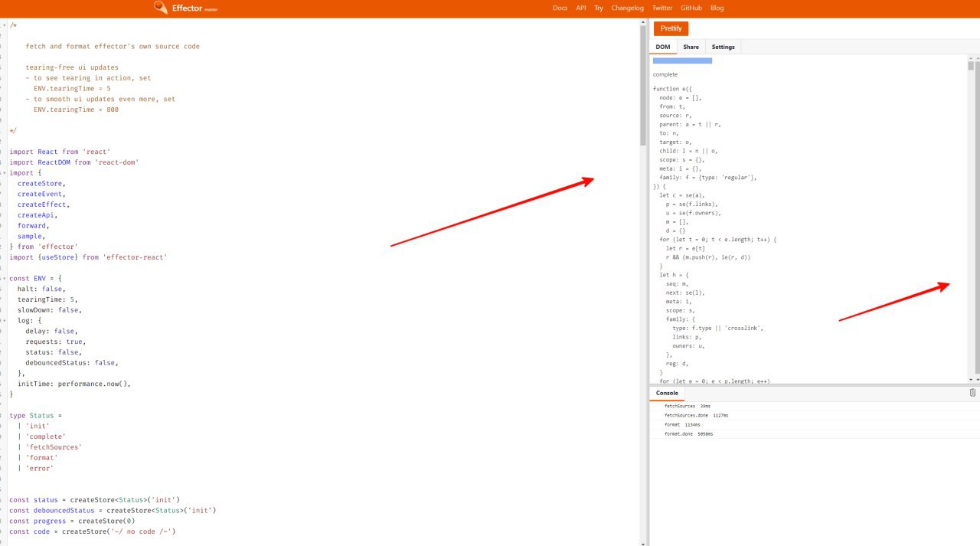Click the 'fetchSources.done 1127ms' console entry
Viewport: 980px width, 546px height.
696,415
